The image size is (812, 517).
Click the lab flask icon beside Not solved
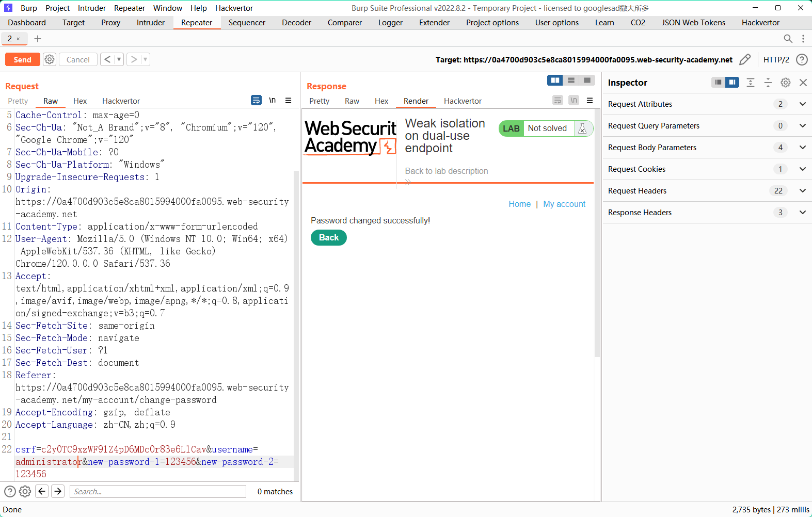coord(582,128)
